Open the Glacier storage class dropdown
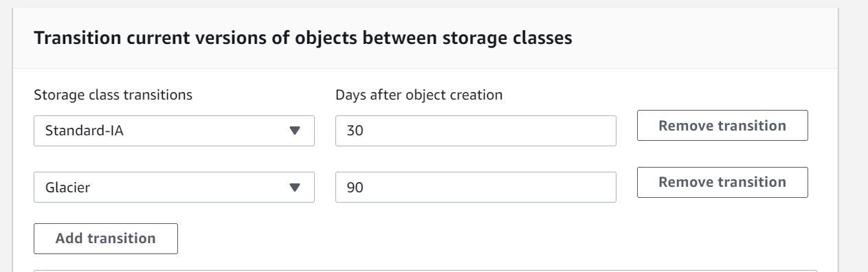This screenshot has width=868, height=272. click(x=174, y=187)
